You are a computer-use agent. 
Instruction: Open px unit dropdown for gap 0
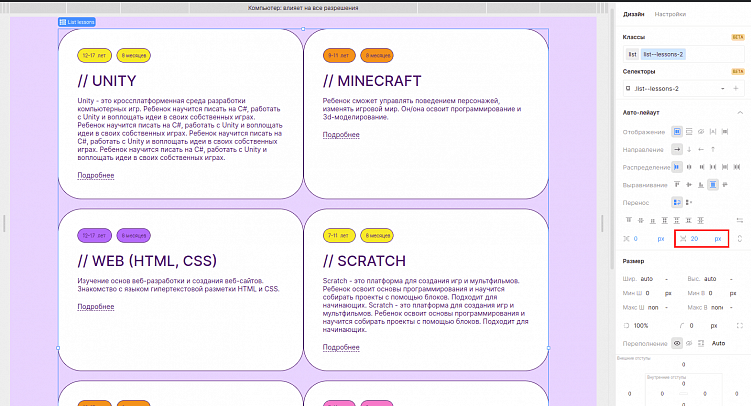click(x=661, y=238)
